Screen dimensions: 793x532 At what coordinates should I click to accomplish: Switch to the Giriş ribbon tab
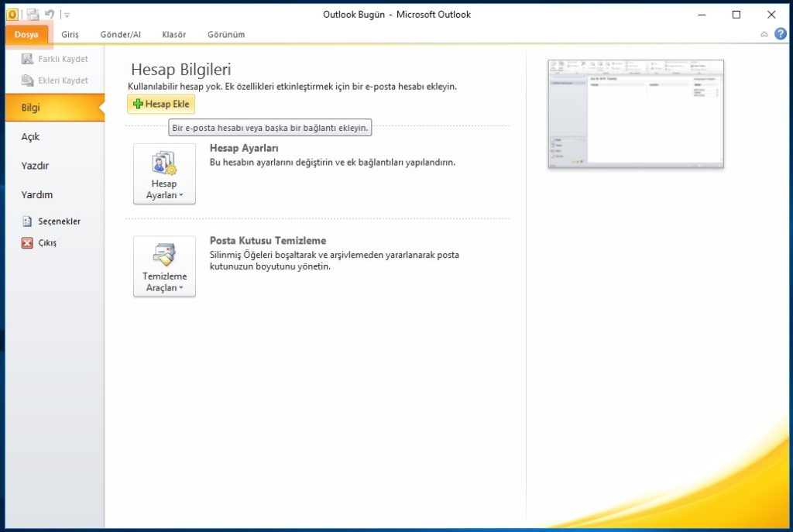pyautogui.click(x=70, y=34)
